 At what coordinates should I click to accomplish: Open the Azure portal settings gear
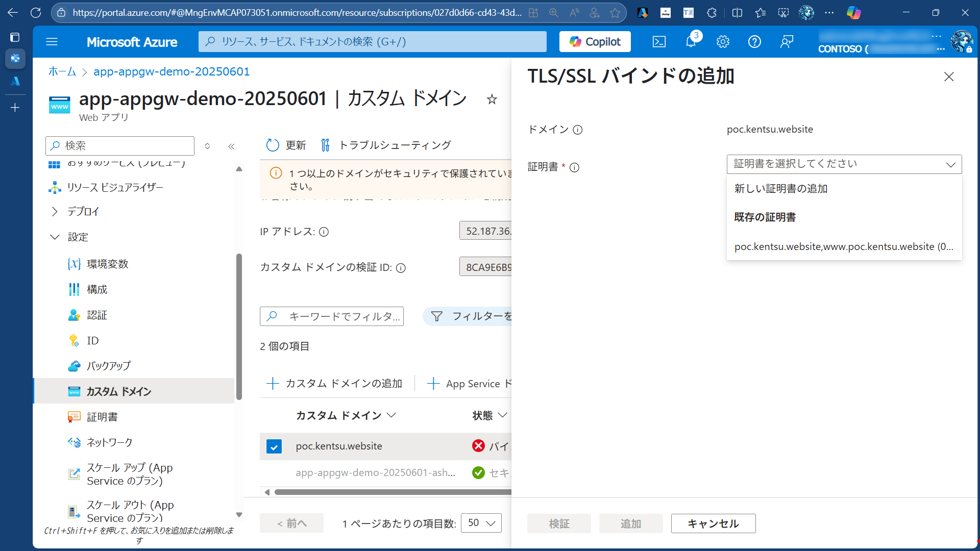click(723, 41)
